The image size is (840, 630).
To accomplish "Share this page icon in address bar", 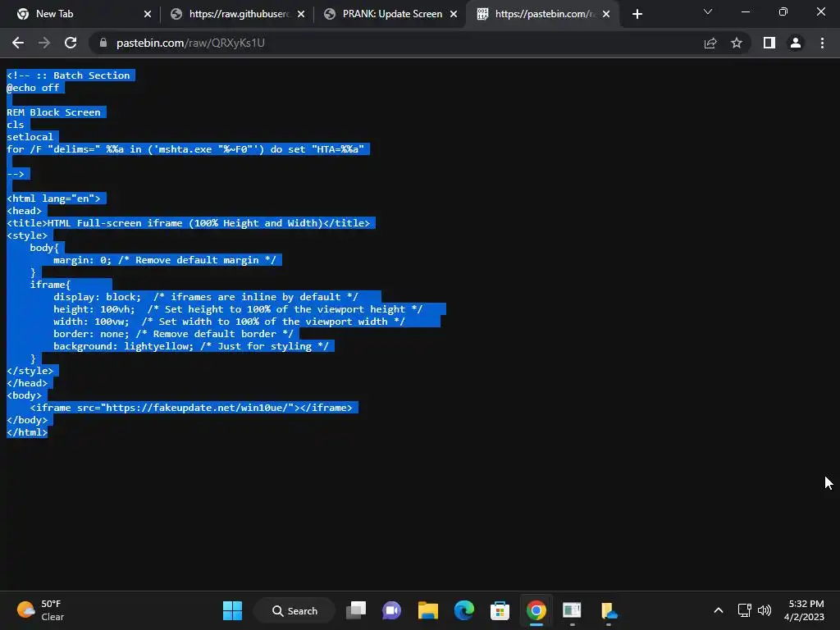I will coord(710,43).
